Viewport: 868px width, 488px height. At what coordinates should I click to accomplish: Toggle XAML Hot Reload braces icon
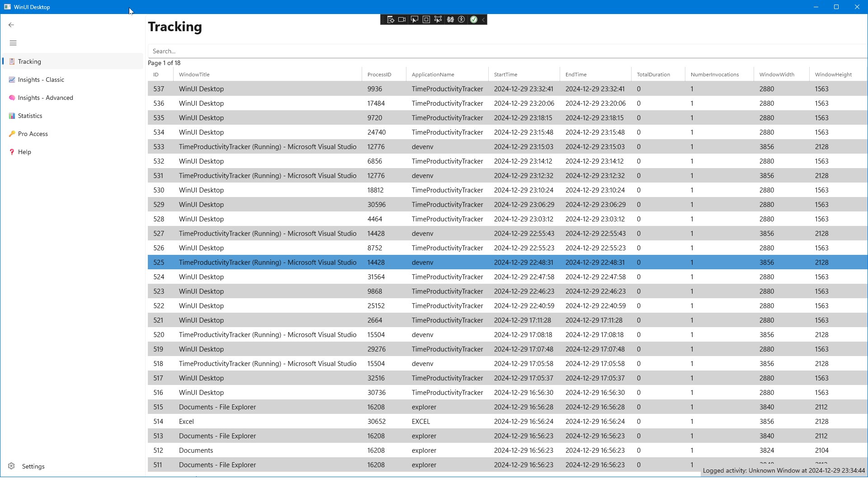pyautogui.click(x=450, y=20)
